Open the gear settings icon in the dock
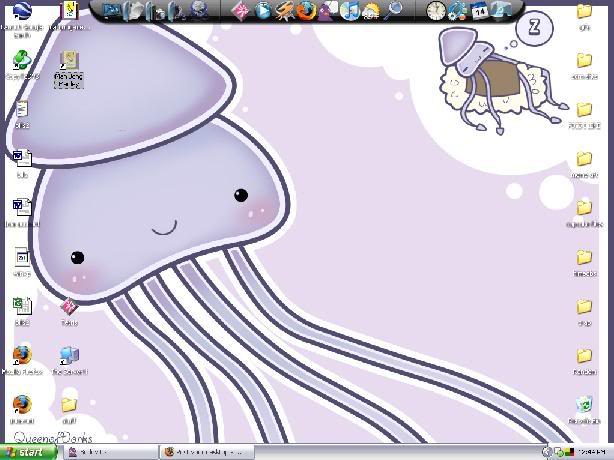This screenshot has width=614, height=460. point(457,11)
